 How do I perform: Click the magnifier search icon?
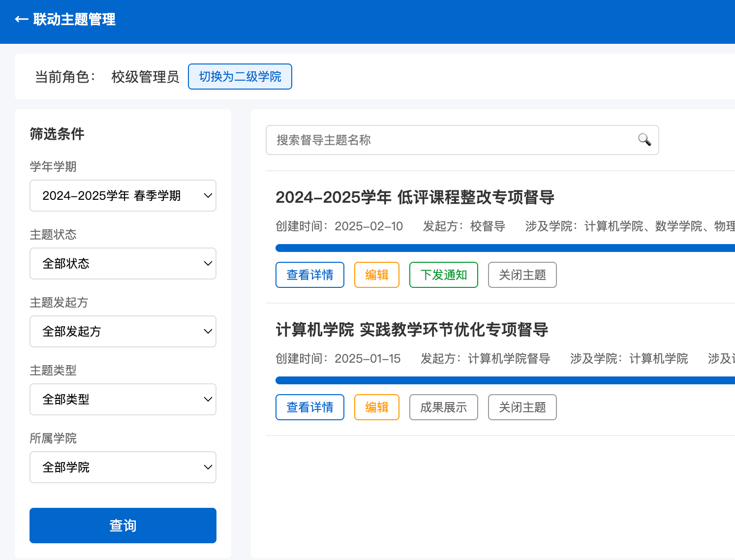(644, 140)
